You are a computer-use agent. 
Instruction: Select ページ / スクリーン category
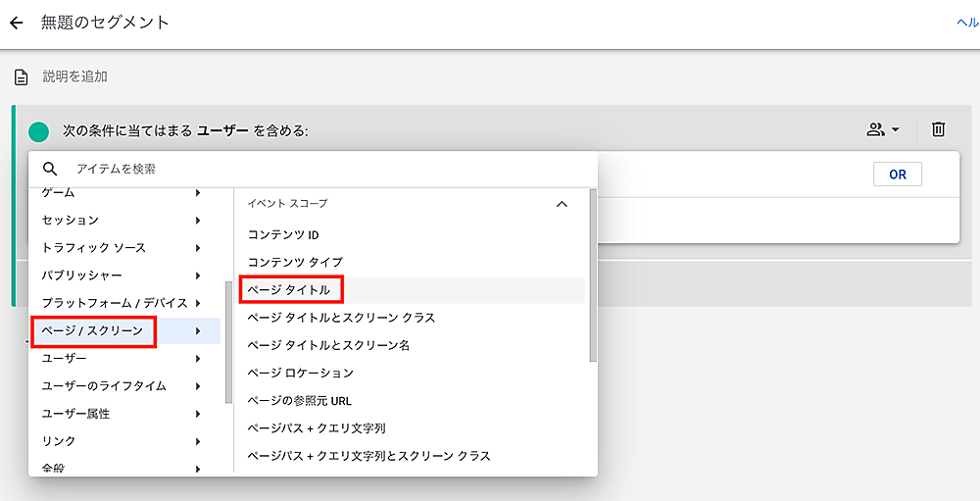click(98, 331)
